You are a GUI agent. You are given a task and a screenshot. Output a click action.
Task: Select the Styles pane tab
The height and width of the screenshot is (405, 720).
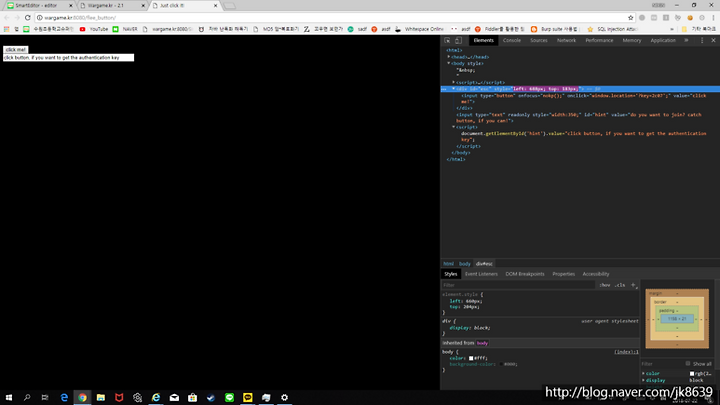[x=450, y=274]
